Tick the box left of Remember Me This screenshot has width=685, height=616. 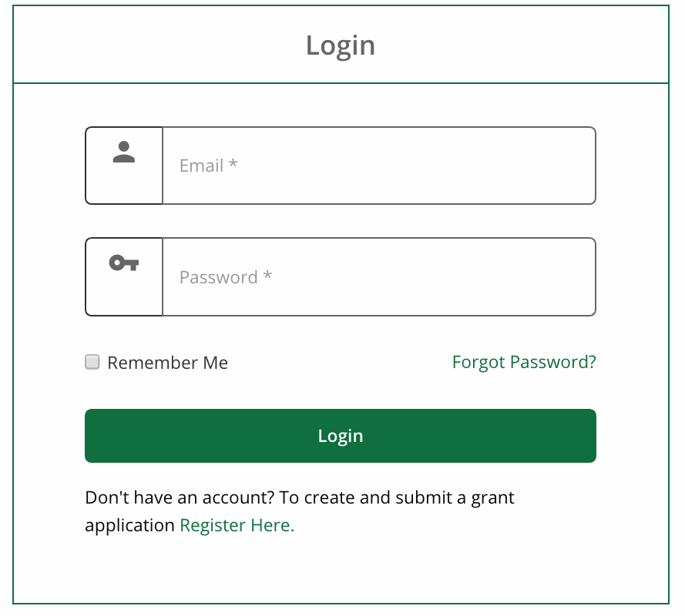[x=92, y=362]
